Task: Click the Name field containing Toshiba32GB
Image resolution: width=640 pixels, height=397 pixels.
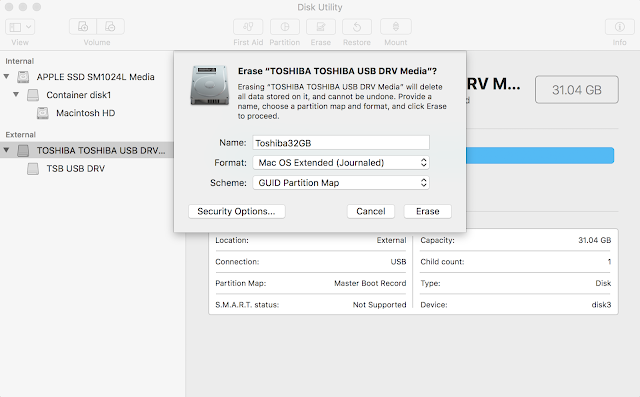Action: click(341, 143)
